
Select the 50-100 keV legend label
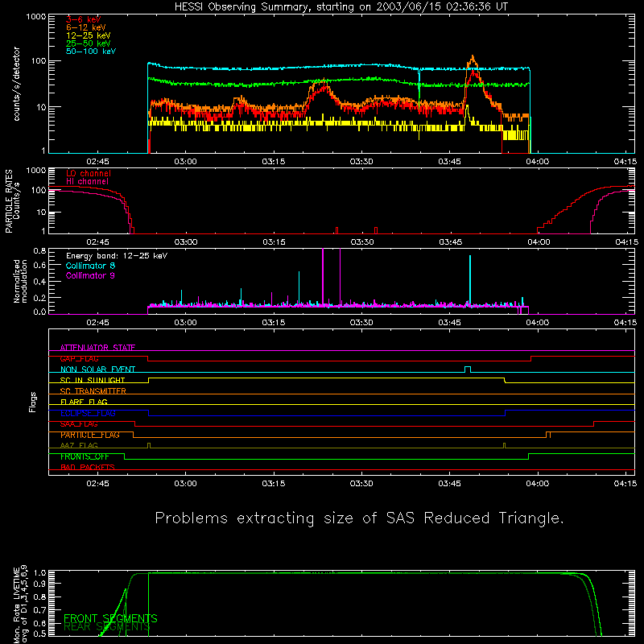[91, 52]
